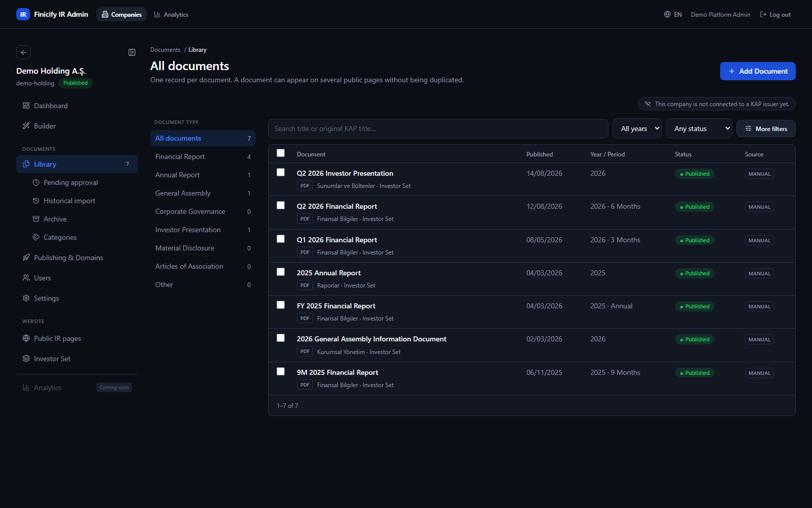Collapse the sidebar panel icon
The image size is (812, 508).
[x=132, y=52]
